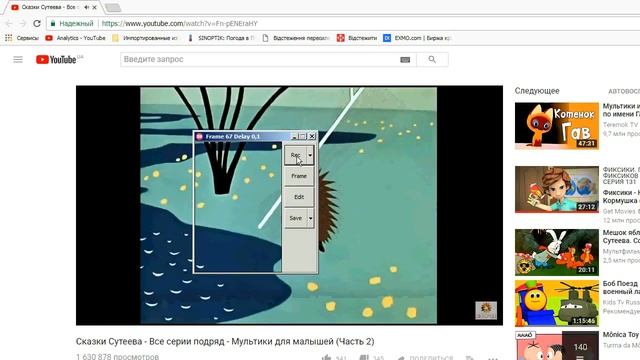Open a new tab with the blank tab button
The height and width of the screenshot is (360, 640).
(113, 7)
